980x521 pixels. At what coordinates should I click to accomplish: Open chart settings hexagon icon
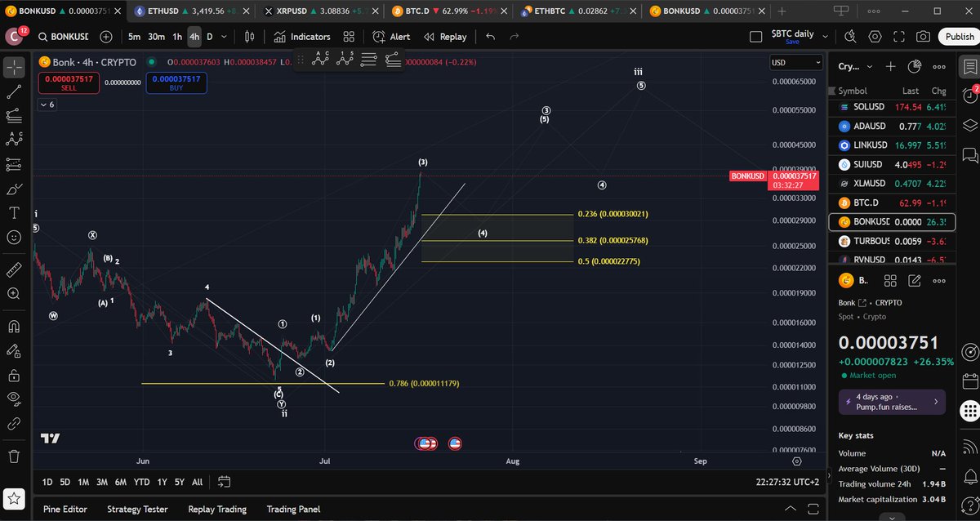875,37
